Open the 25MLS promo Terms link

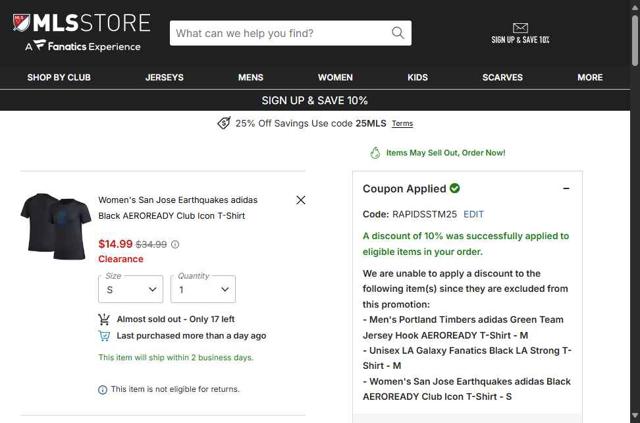(x=402, y=123)
